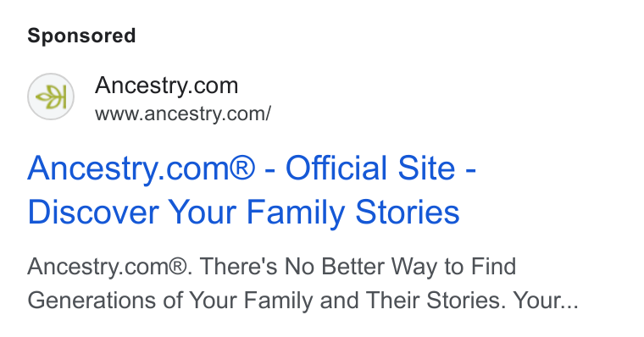The height and width of the screenshot is (337, 644).
Task: Click the circular favicon beside Ancestry.com
Action: point(51,97)
